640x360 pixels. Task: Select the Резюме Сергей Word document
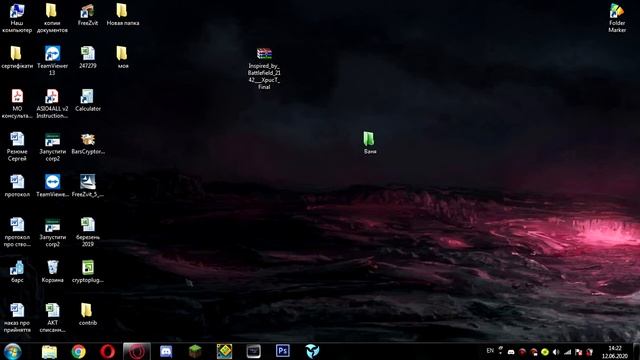17,146
